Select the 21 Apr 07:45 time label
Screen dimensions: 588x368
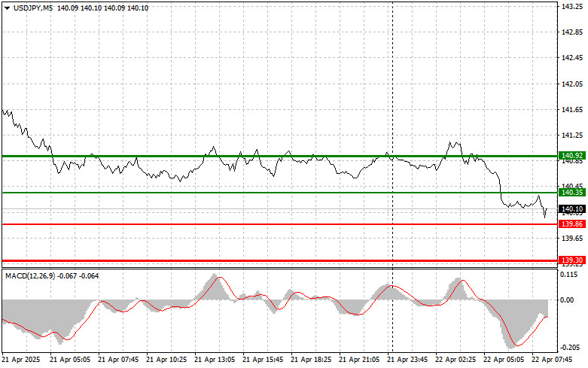coord(118,360)
